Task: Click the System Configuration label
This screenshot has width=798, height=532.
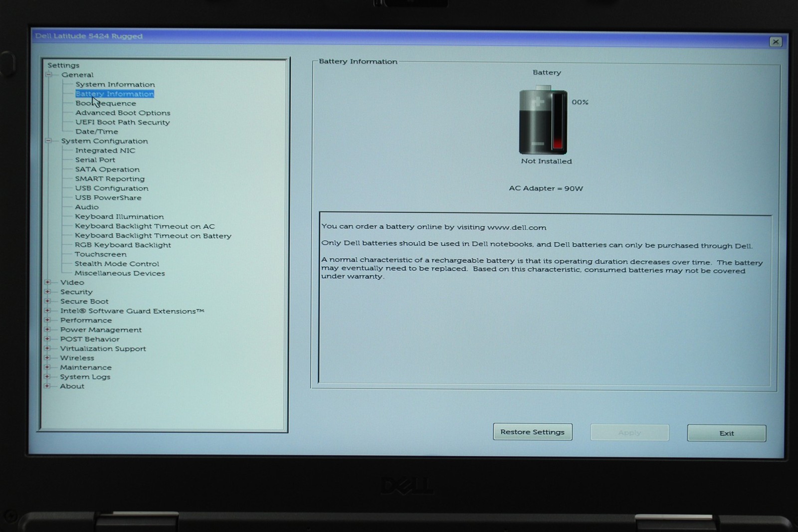Action: point(104,141)
